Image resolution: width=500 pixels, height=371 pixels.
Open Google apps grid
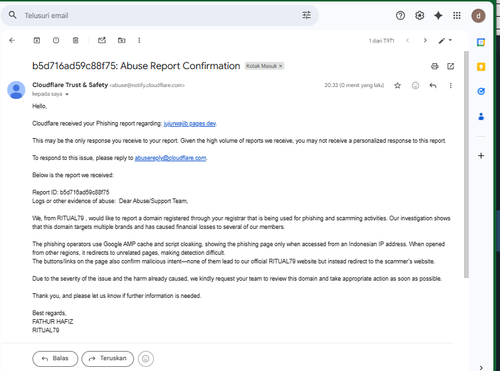click(457, 15)
